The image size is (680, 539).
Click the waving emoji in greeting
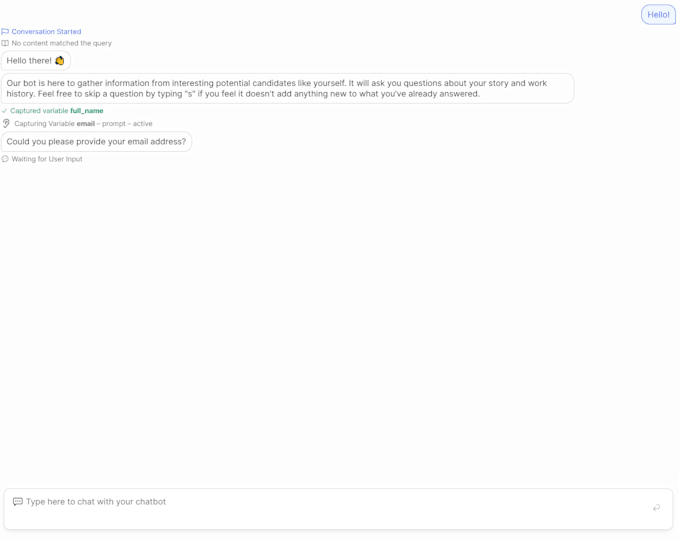point(60,61)
